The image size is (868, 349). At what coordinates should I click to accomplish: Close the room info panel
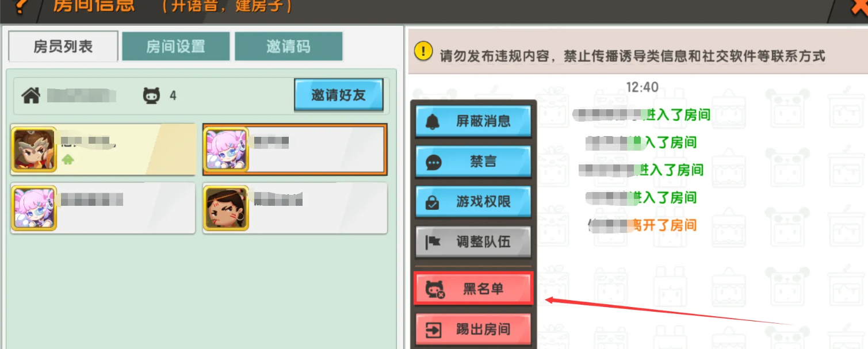[x=858, y=7]
